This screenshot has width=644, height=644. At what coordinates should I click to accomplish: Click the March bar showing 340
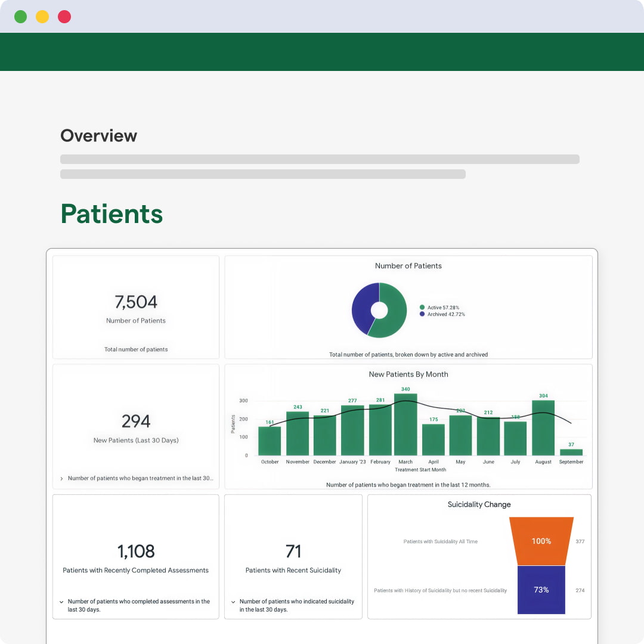(x=405, y=425)
